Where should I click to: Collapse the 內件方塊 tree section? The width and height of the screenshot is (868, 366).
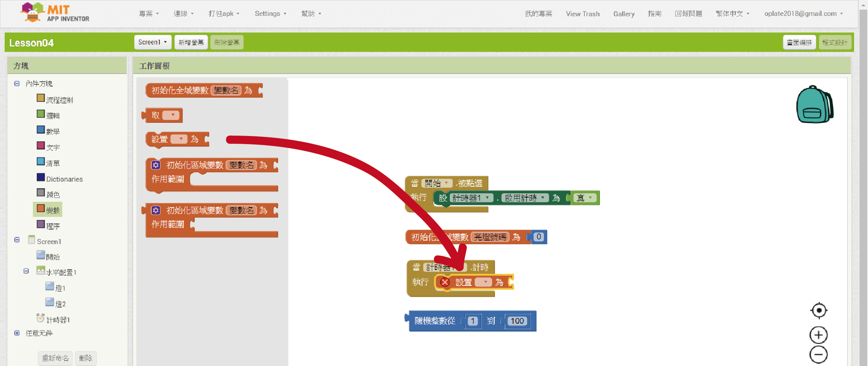17,84
